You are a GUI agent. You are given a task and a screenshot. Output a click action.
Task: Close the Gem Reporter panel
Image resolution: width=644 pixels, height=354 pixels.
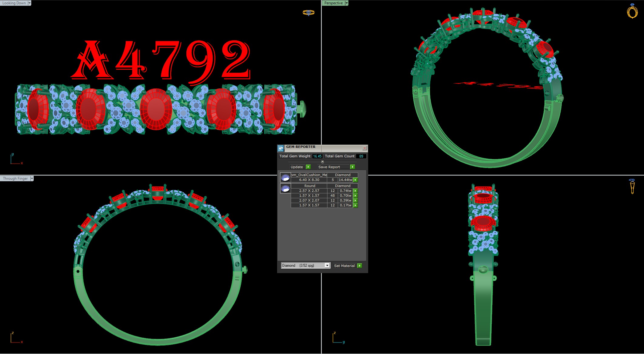coord(364,148)
